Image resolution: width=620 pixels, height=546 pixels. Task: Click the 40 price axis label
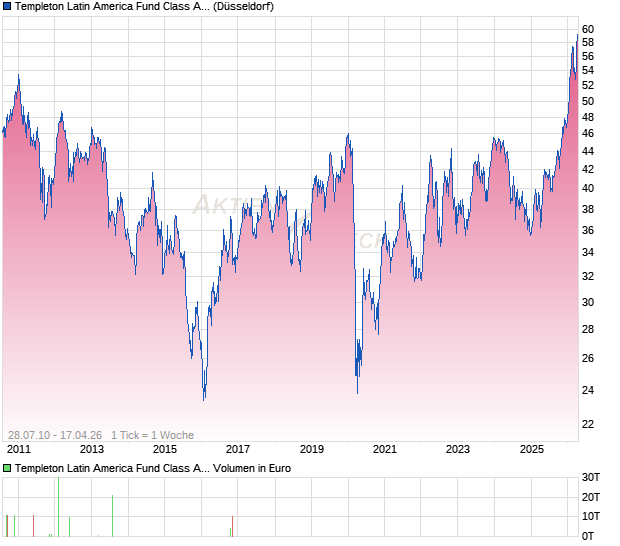pos(588,188)
